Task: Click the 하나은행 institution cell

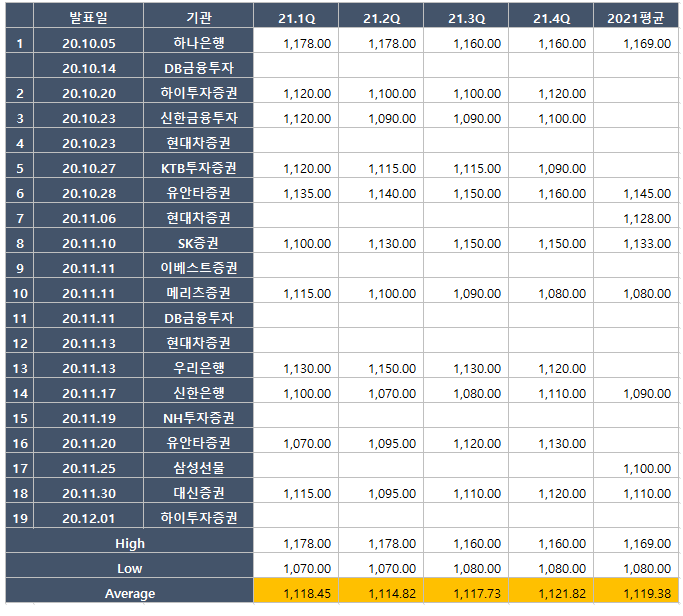Action: 199,43
